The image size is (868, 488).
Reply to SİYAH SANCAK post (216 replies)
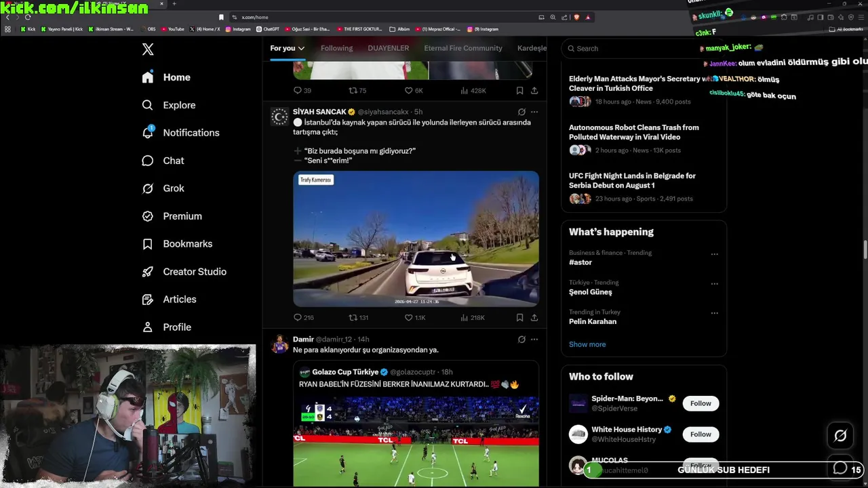(x=303, y=317)
